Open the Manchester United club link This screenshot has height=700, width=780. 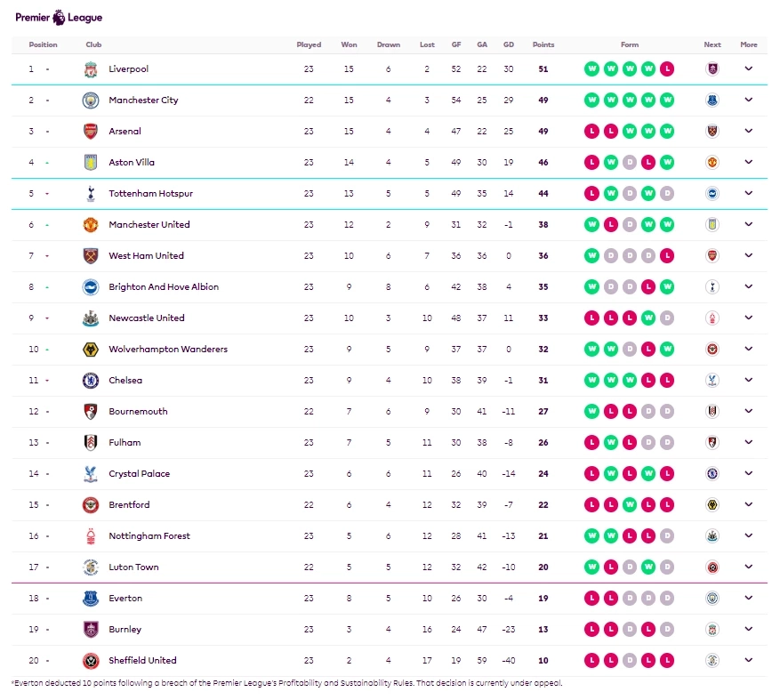(149, 225)
